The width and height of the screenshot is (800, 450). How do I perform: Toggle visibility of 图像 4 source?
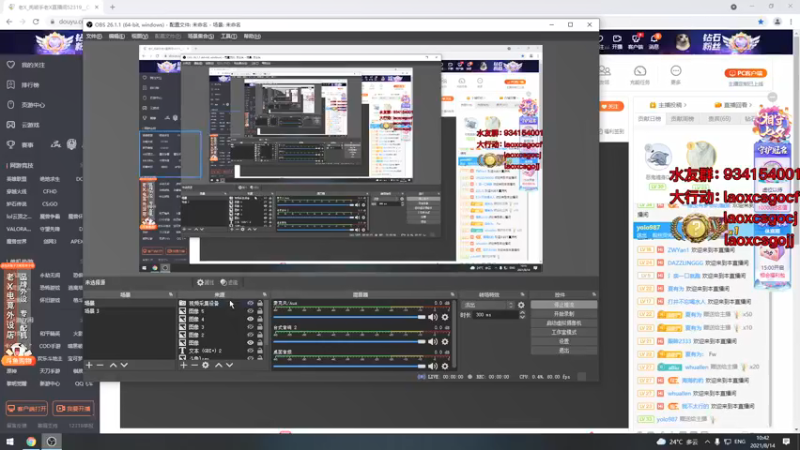[x=250, y=319]
